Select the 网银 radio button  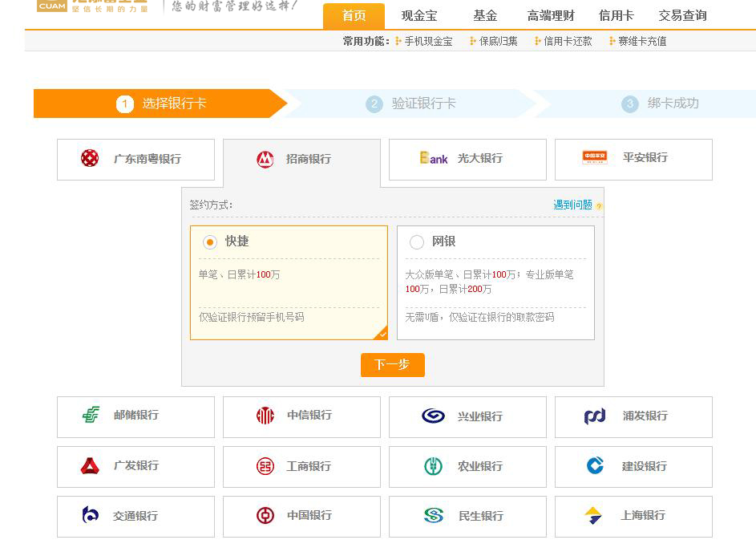417,242
